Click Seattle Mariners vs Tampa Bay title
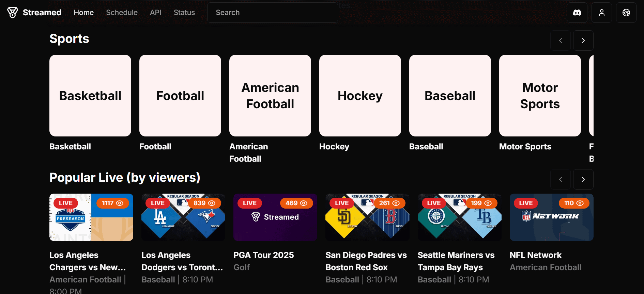 coord(456,261)
